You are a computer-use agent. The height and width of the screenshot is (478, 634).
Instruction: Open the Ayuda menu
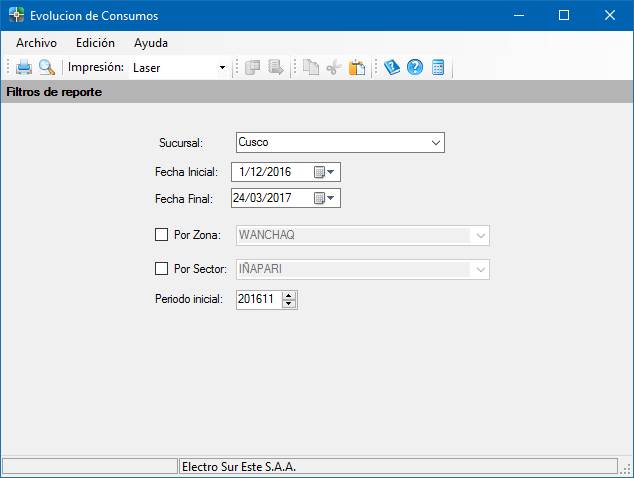click(151, 43)
